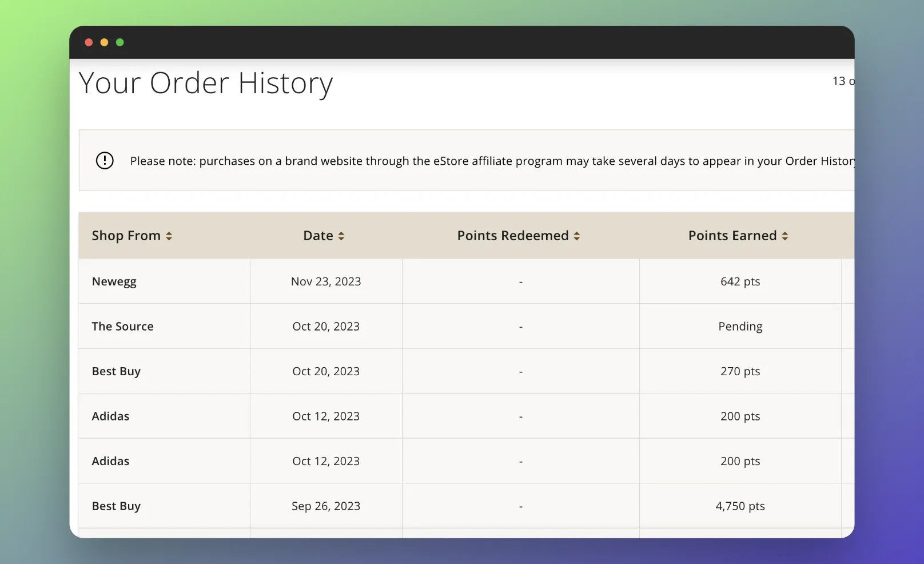Click the exclamation notice icon
924x564 pixels.
coord(105,161)
